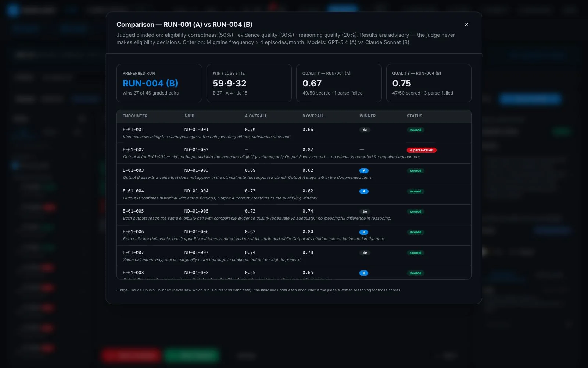The width and height of the screenshot is (588, 368).
Task: Click NDID ND-01-005
Action: 196,211
